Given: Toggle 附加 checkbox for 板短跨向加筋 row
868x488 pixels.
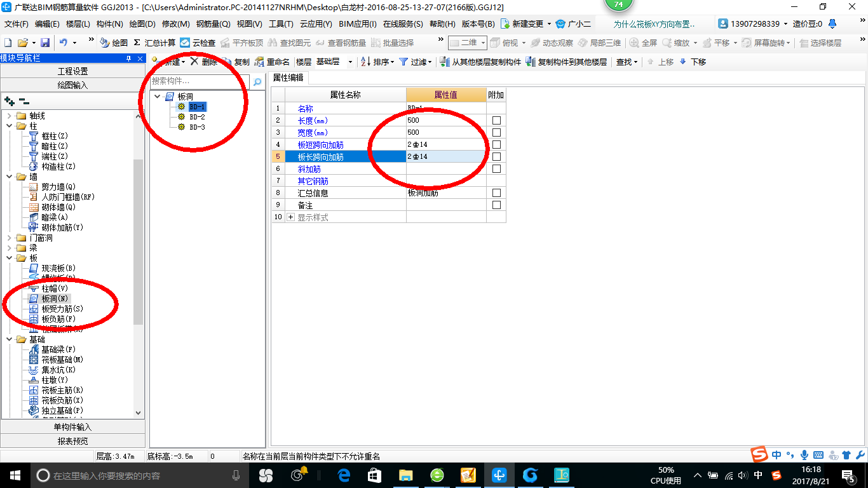Looking at the screenshot, I should click(496, 144).
